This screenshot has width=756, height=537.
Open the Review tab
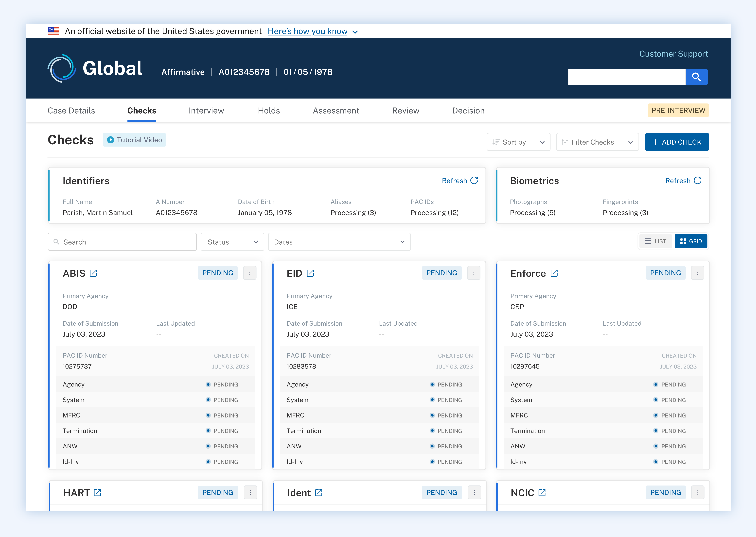(406, 111)
